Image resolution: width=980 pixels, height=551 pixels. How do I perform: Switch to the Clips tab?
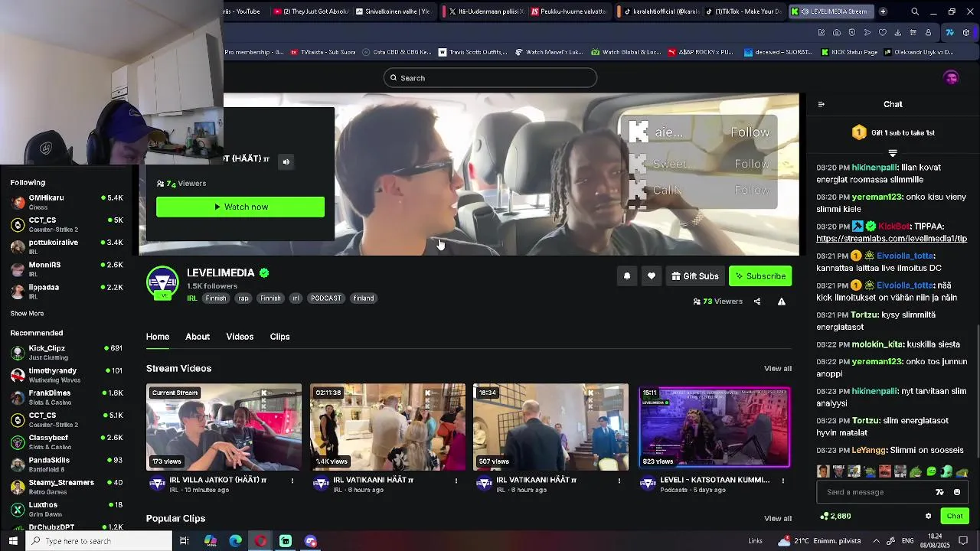[x=279, y=337]
